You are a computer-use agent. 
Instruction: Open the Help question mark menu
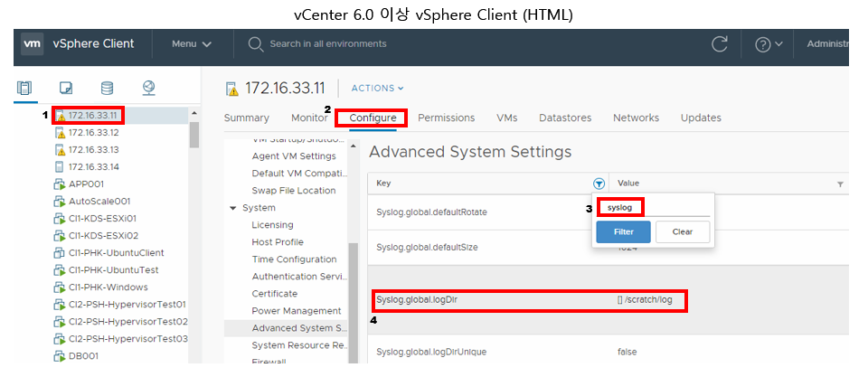click(769, 44)
